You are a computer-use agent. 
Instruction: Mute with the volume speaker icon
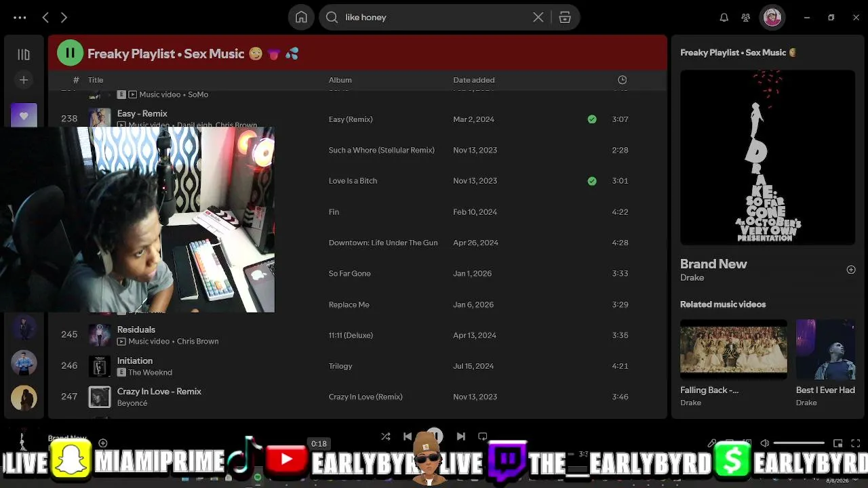(x=765, y=443)
